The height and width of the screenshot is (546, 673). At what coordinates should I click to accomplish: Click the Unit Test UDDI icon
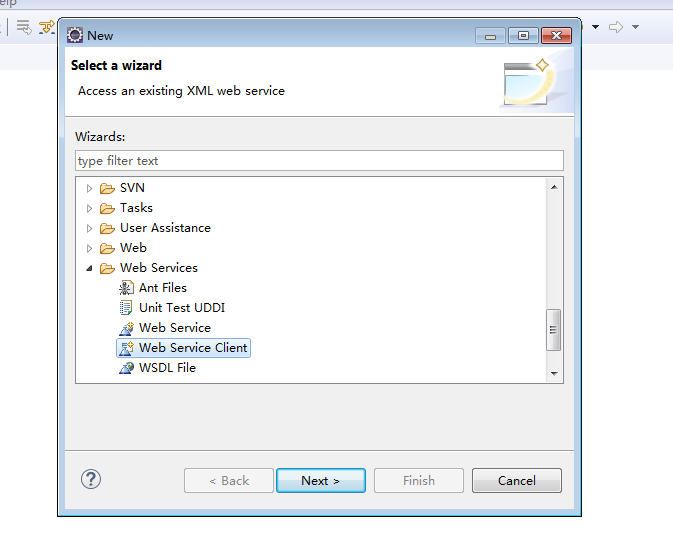click(126, 308)
